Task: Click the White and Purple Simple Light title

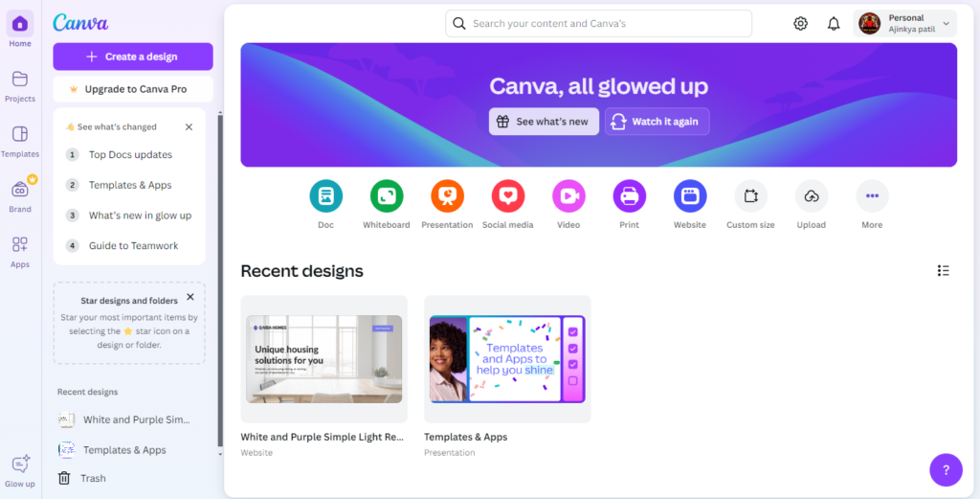Action: [322, 437]
